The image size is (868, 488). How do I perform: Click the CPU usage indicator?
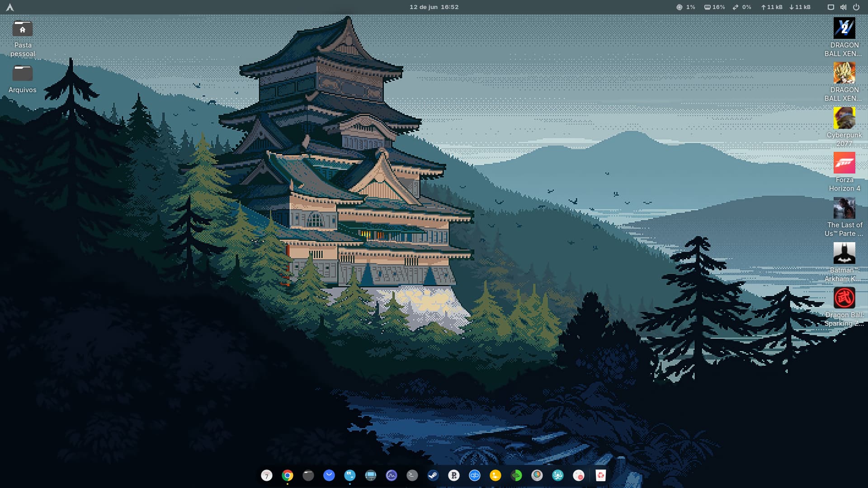point(686,7)
